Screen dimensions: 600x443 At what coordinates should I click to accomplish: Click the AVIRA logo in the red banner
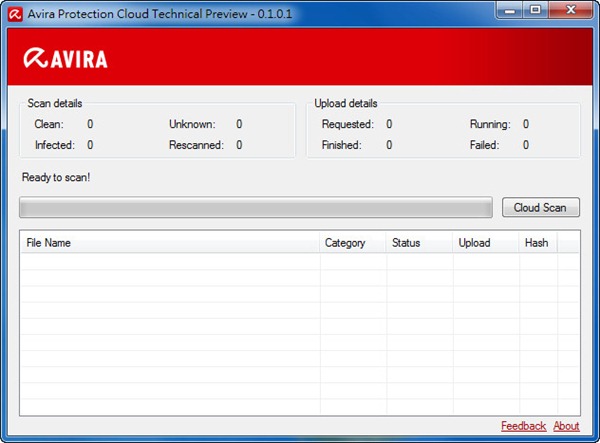pyautogui.click(x=65, y=59)
